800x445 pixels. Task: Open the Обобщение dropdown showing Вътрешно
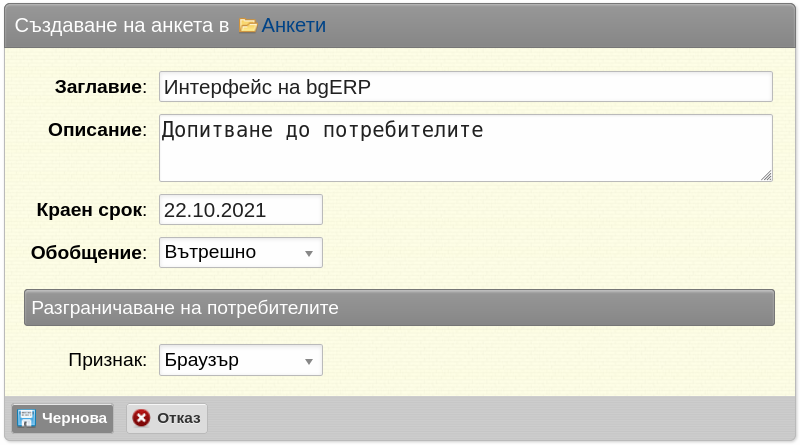[x=241, y=253]
